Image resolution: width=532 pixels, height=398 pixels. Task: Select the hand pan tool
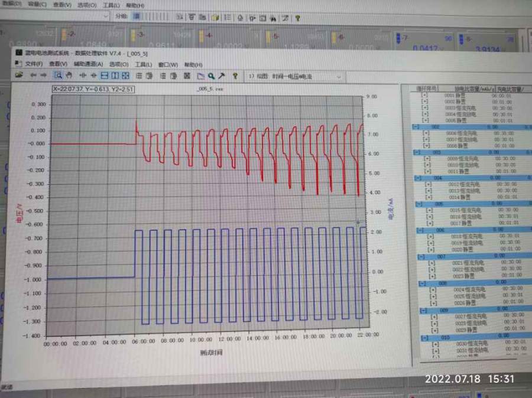click(69, 76)
